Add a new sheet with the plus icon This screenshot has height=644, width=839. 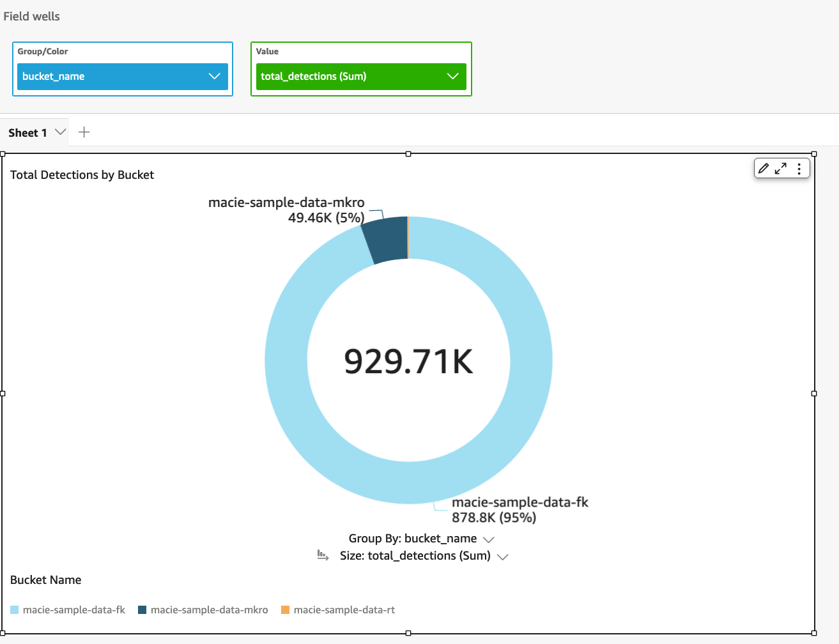84,132
